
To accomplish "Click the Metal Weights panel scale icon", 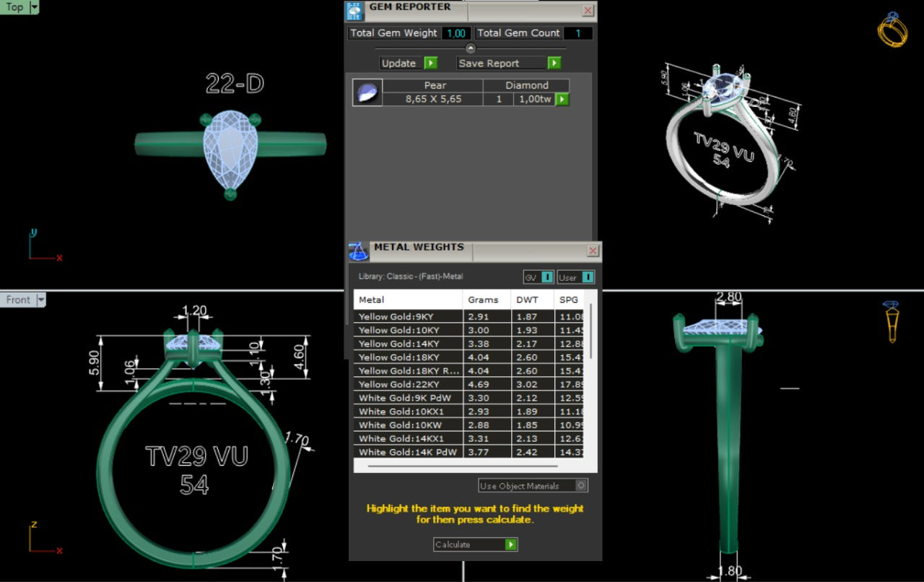I will click(x=359, y=251).
